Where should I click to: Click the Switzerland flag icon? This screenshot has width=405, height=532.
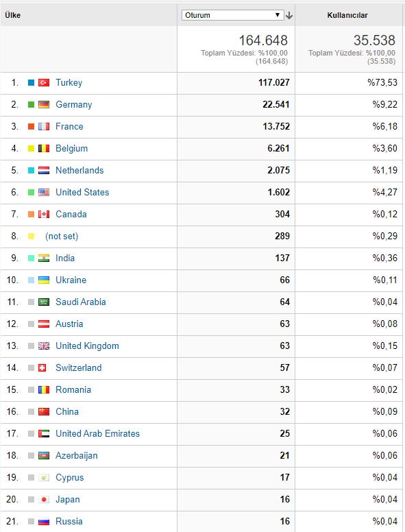pyautogui.click(x=42, y=367)
